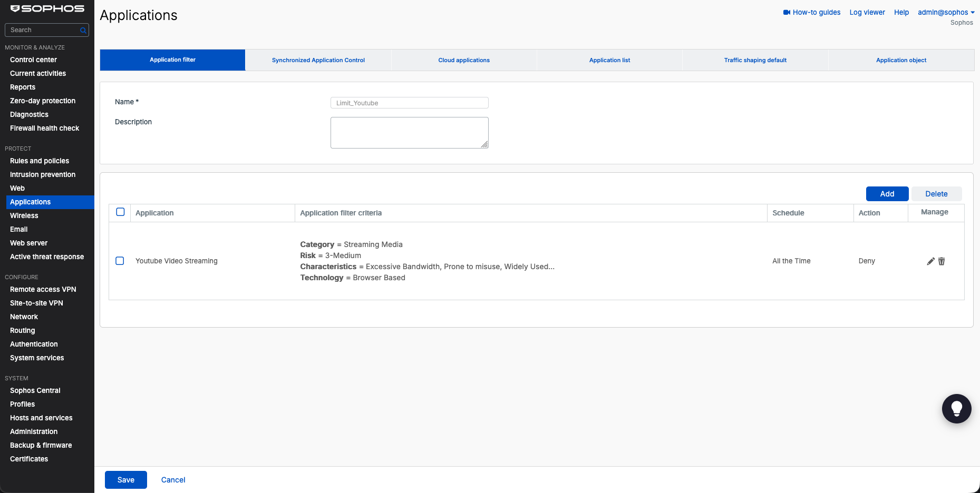Toggle the select-all checkbox in table header

coord(120,212)
